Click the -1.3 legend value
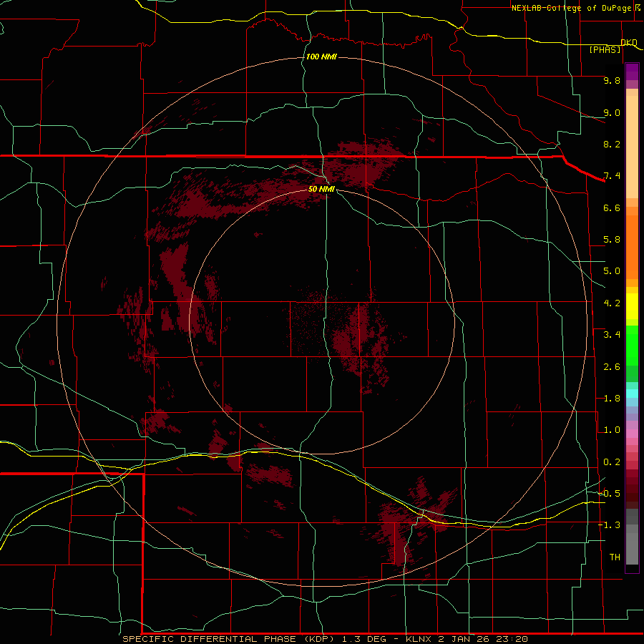 [x=609, y=525]
